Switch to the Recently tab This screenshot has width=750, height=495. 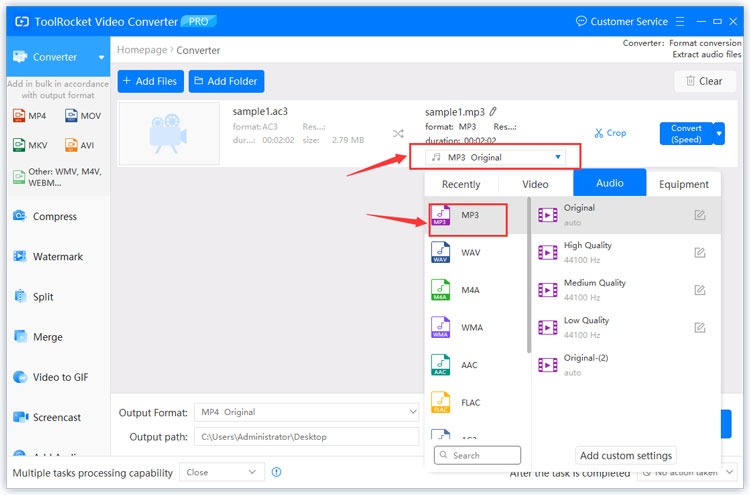coord(461,184)
